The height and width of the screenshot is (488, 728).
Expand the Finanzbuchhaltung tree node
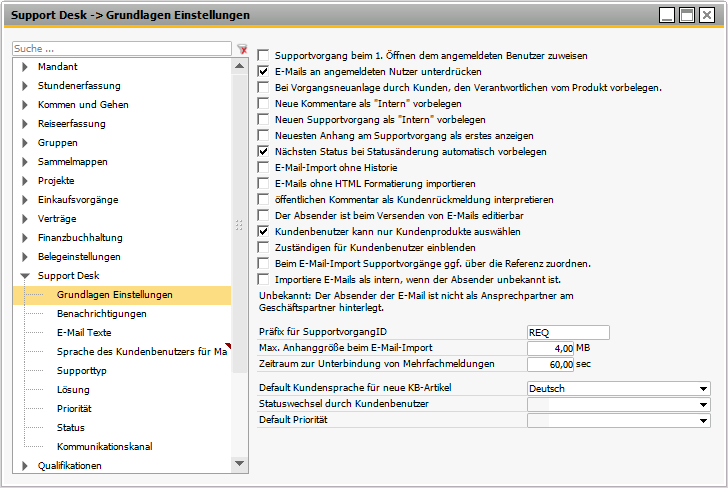click(25, 238)
